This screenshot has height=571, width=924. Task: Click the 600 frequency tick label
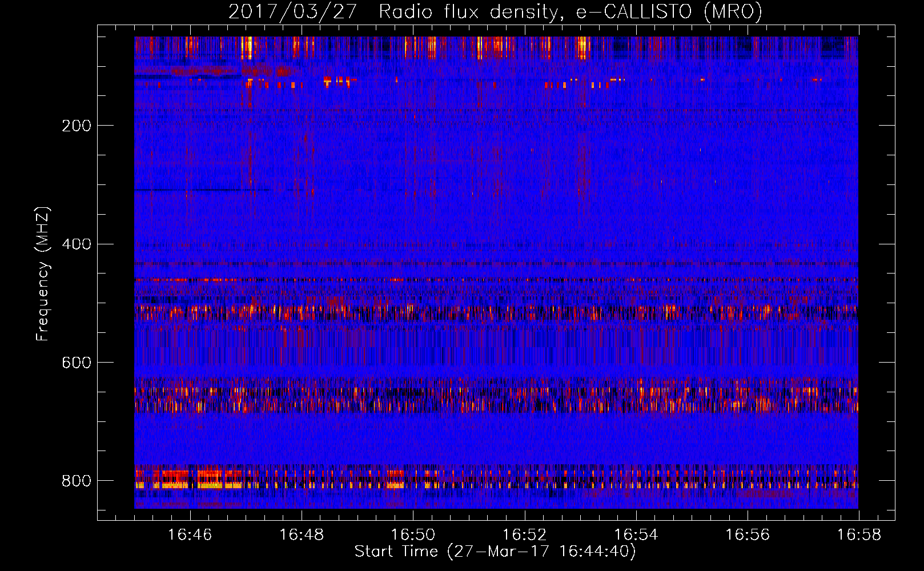77,363
